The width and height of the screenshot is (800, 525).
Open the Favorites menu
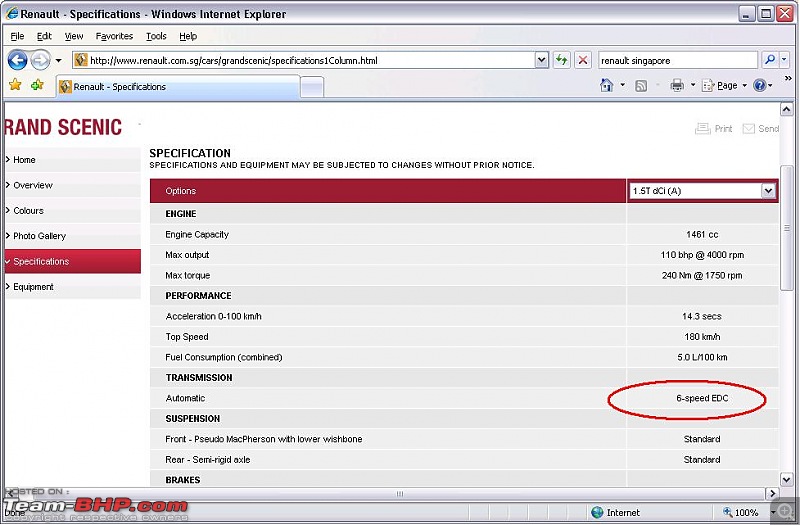point(114,36)
